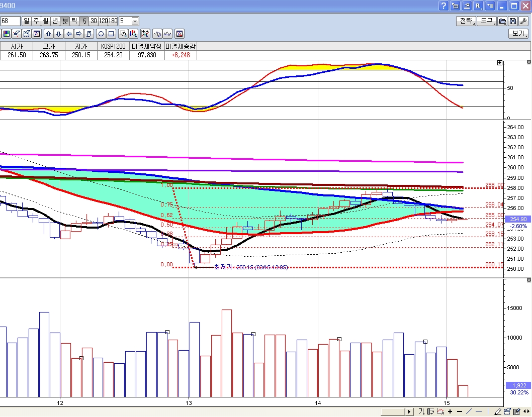
Task: Click the open folder icon in toolbar
Action: coord(502,21)
